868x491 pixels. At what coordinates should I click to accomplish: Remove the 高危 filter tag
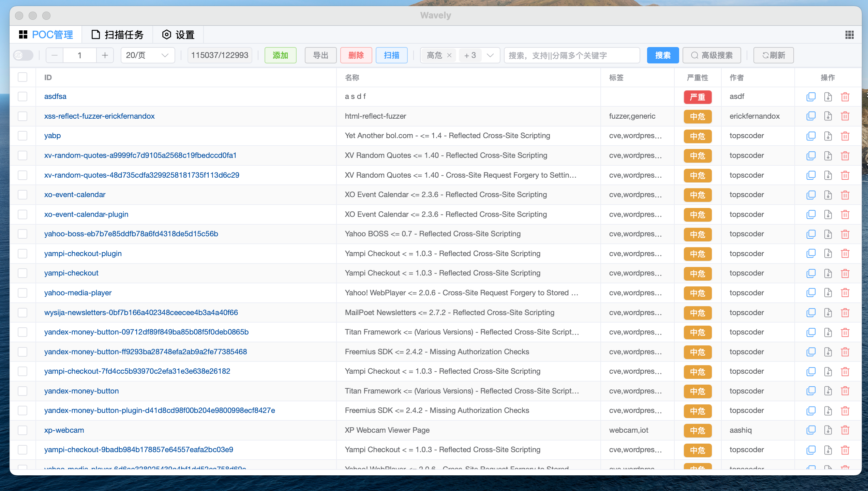pyautogui.click(x=449, y=55)
